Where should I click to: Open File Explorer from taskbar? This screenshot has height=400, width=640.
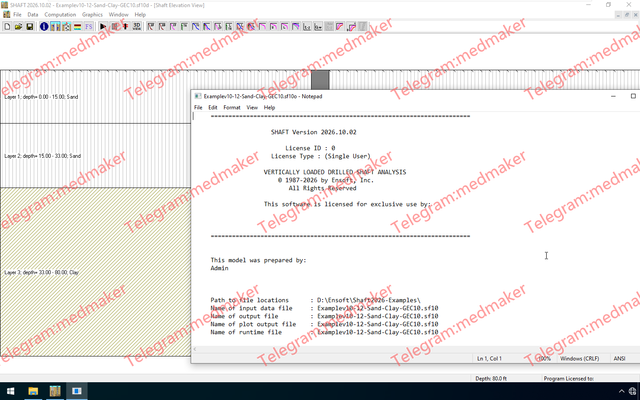pyautogui.click(x=33, y=391)
